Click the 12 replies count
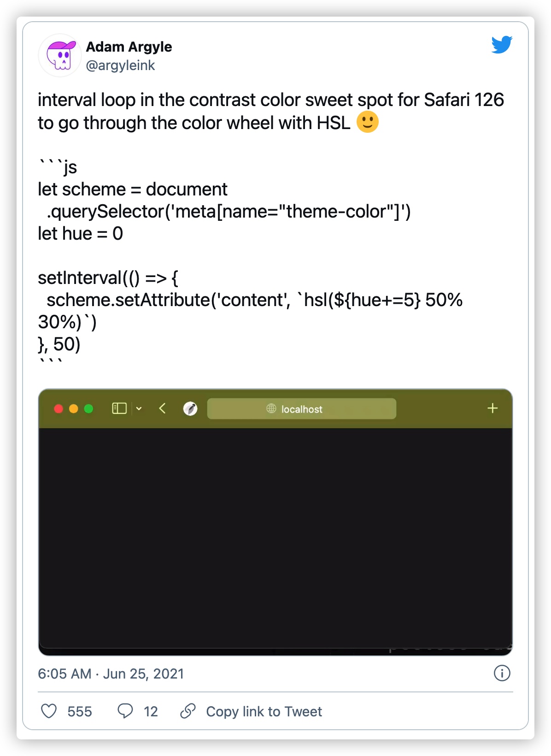 (151, 711)
